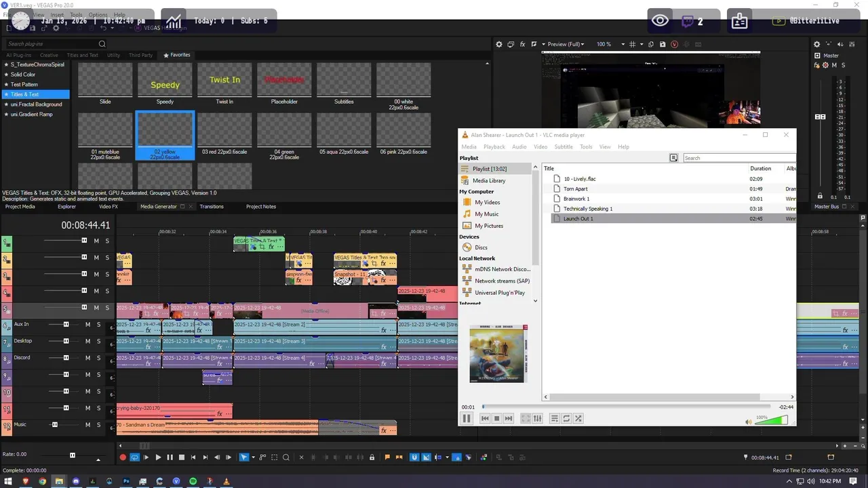Click VLC previous track button
868x488 pixels.
coord(485,418)
